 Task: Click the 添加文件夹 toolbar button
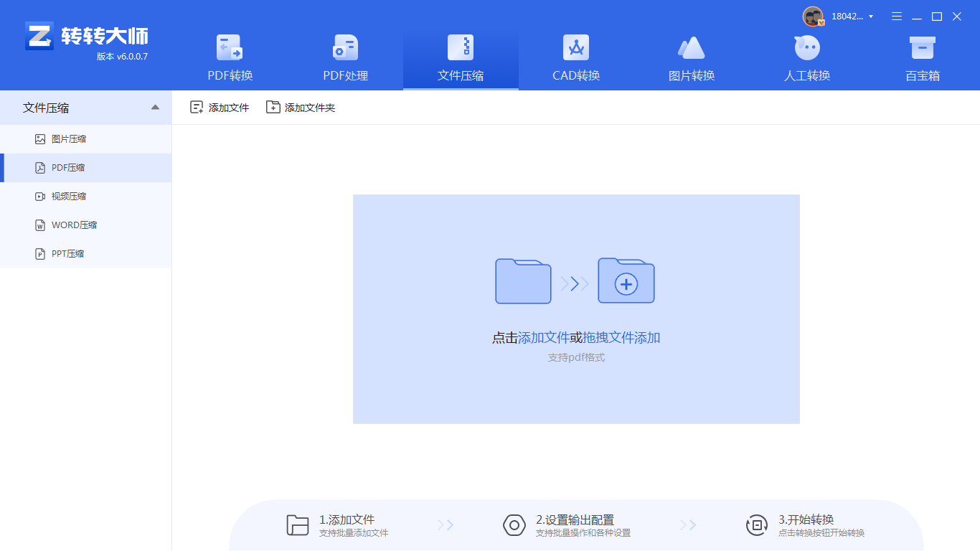[x=301, y=106]
